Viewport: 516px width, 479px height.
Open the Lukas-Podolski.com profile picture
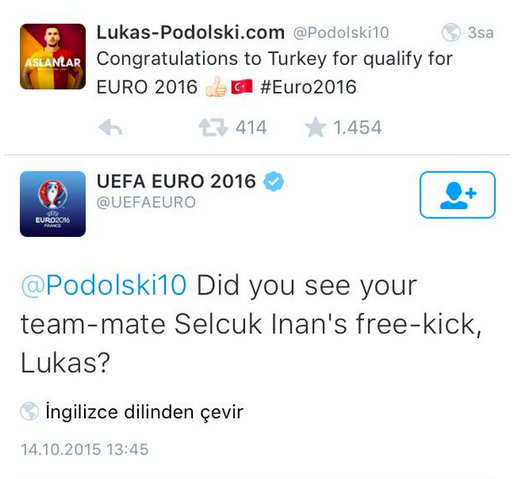click(x=53, y=57)
